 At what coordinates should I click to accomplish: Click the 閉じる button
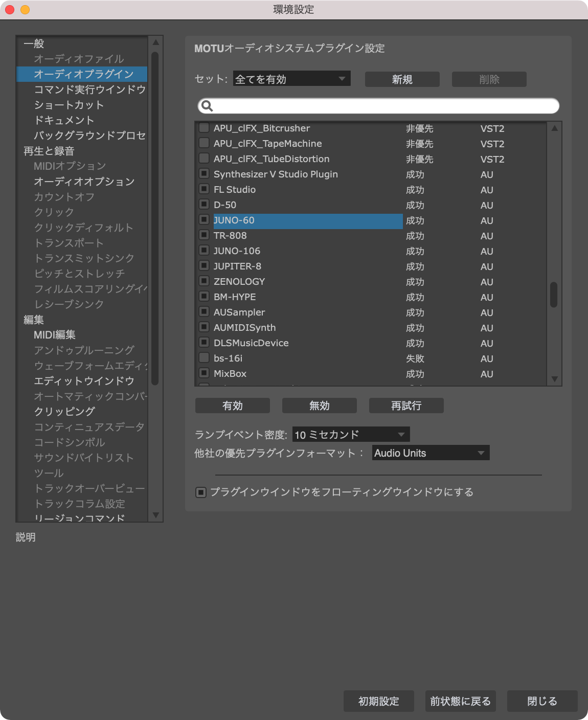542,701
